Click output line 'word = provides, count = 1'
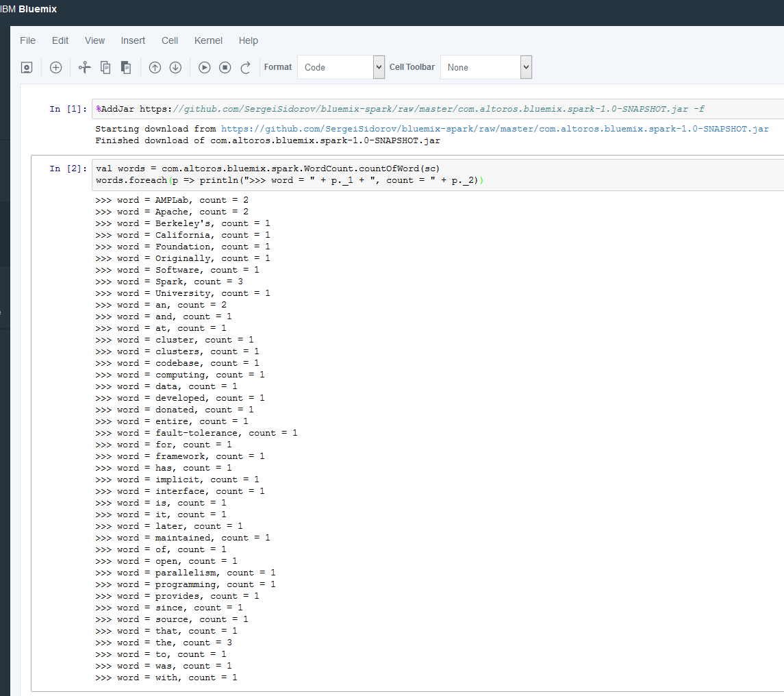This screenshot has width=784, height=696. tap(177, 596)
